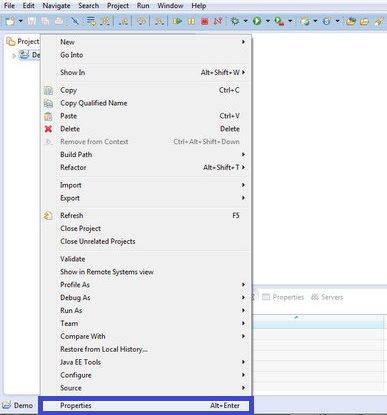Image resolution: width=387 pixels, height=415 pixels.
Task: Select Export in context menu
Action: [x=146, y=198]
